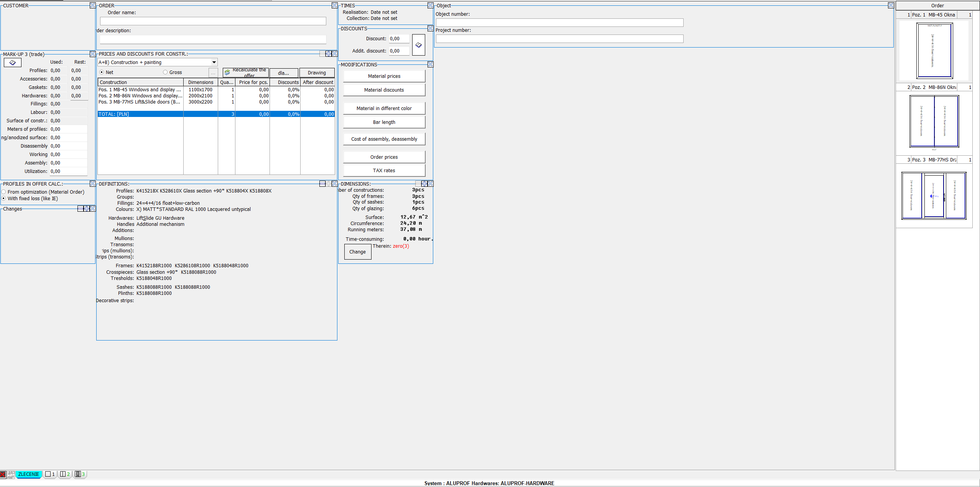Collapse the DEFINITIONS panel with bar icon

pyautogui.click(x=322, y=184)
